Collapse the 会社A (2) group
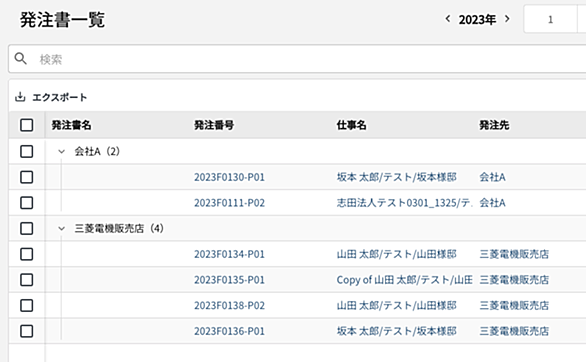 (x=62, y=151)
